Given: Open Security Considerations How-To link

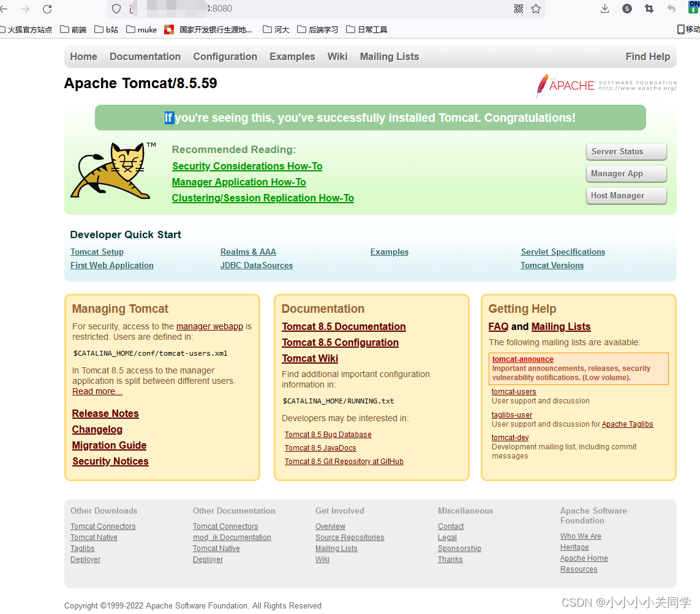Looking at the screenshot, I should 247,166.
